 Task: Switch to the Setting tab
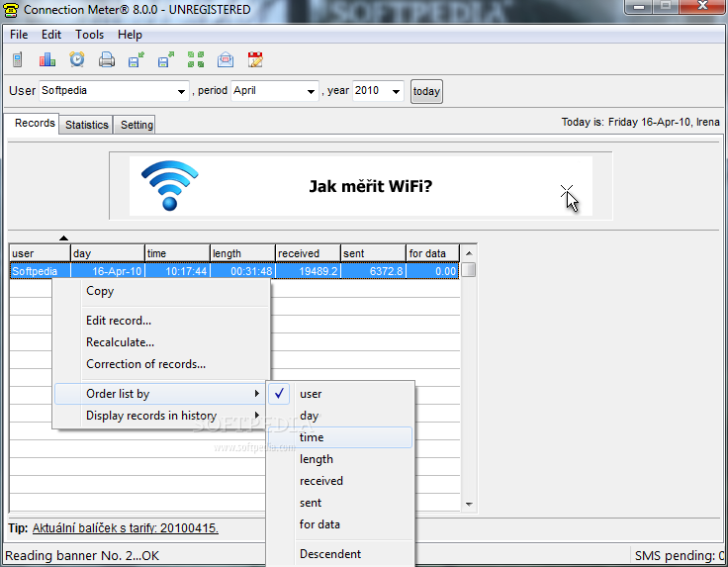point(136,125)
